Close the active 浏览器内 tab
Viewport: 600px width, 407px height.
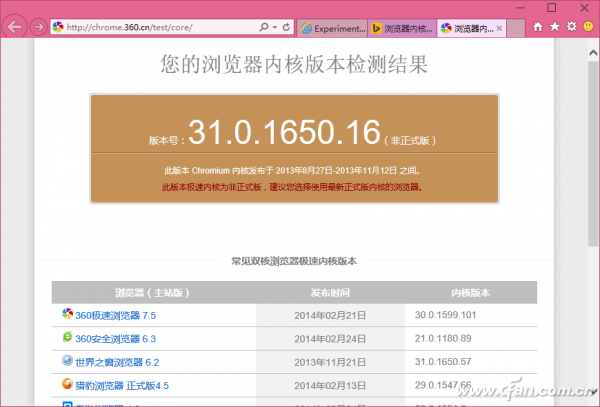coord(500,27)
